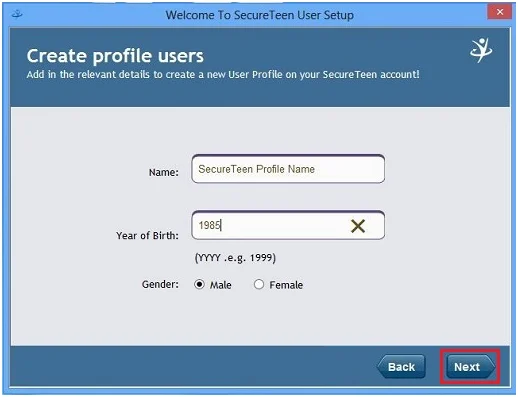The height and width of the screenshot is (397, 518).
Task: Click into the Year of Birth field
Action: [x=288, y=225]
